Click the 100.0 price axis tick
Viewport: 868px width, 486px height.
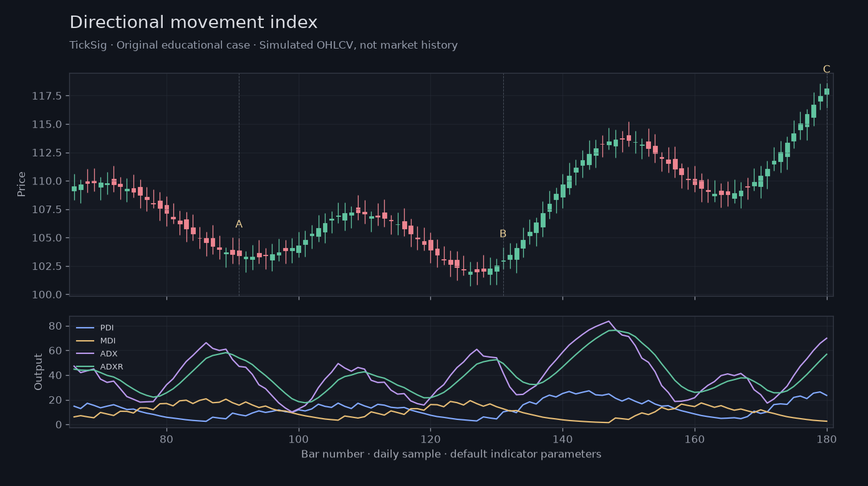point(46,295)
